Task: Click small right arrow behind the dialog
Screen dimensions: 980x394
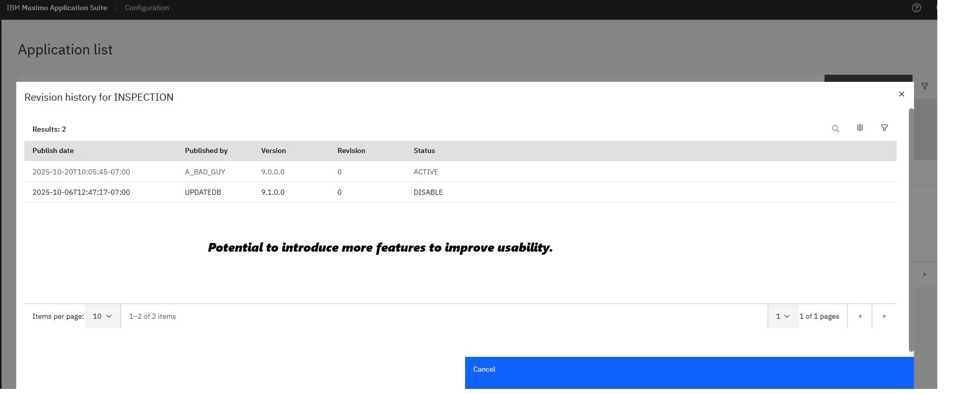Action: 925,275
